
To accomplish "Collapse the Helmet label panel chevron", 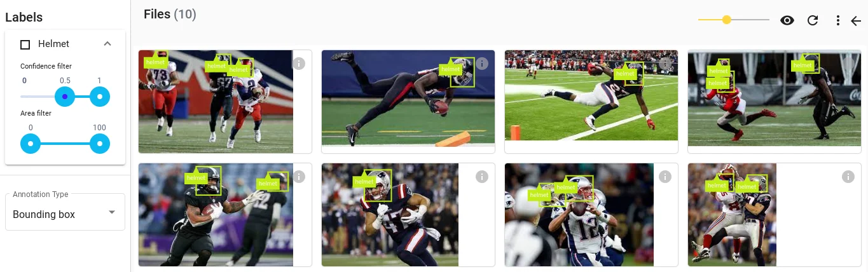I will [x=107, y=44].
